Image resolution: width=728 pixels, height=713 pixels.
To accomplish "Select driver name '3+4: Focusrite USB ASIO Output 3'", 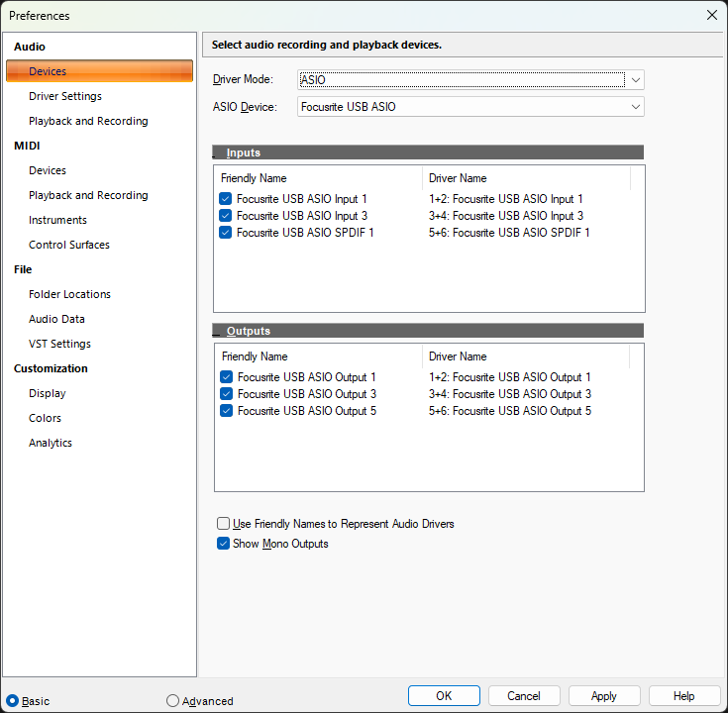I will click(x=510, y=394).
